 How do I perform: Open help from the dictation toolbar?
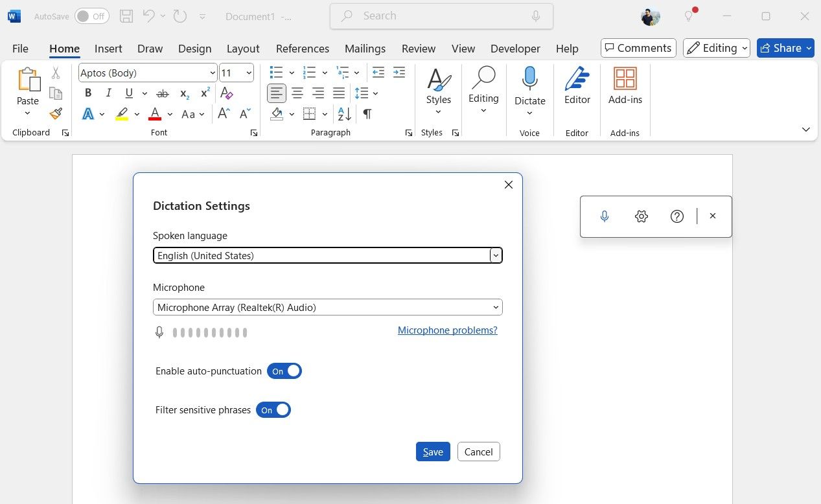[x=676, y=216]
